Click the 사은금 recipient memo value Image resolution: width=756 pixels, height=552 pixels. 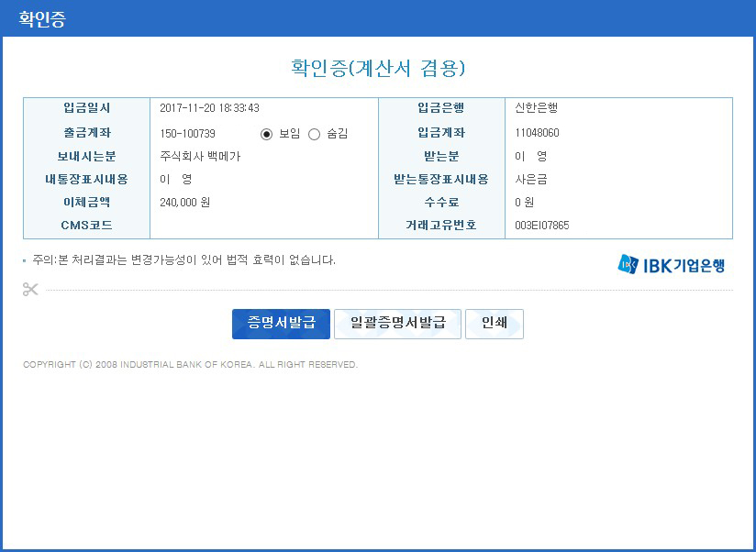click(531, 179)
